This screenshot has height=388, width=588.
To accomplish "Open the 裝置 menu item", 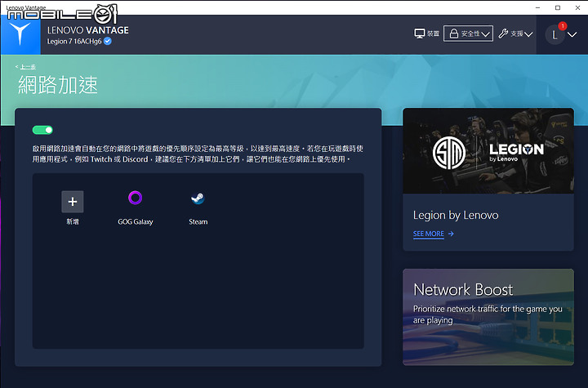I will click(427, 33).
